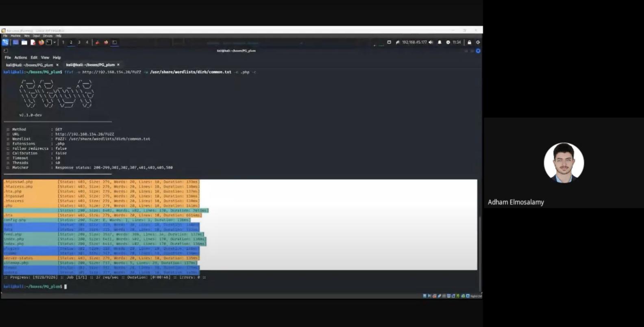Open the VirtualBox Devices menu
644x327 pixels.
click(x=48, y=36)
